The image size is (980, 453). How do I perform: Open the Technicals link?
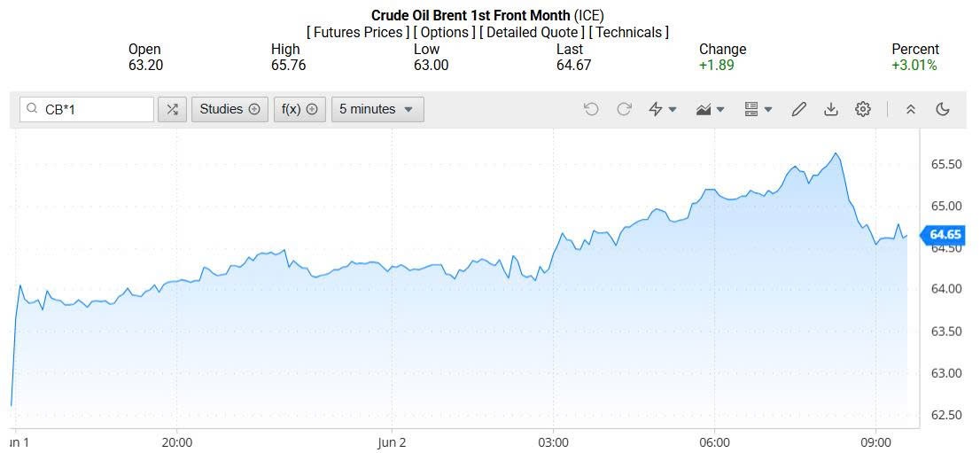coord(628,32)
